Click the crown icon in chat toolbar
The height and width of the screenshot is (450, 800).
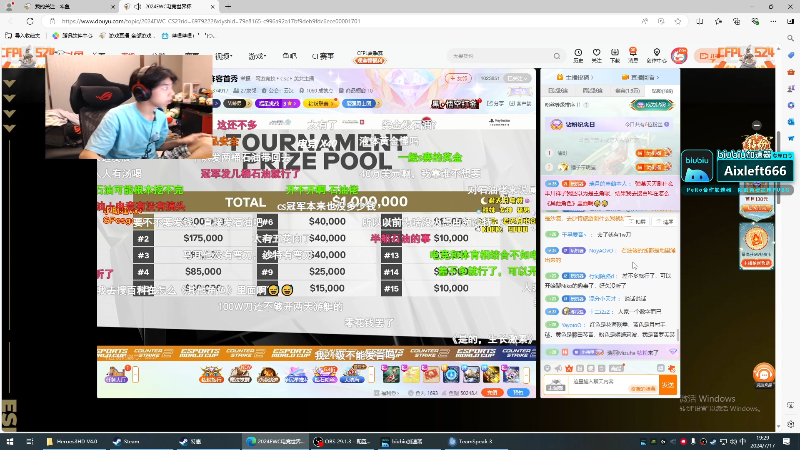(x=569, y=368)
